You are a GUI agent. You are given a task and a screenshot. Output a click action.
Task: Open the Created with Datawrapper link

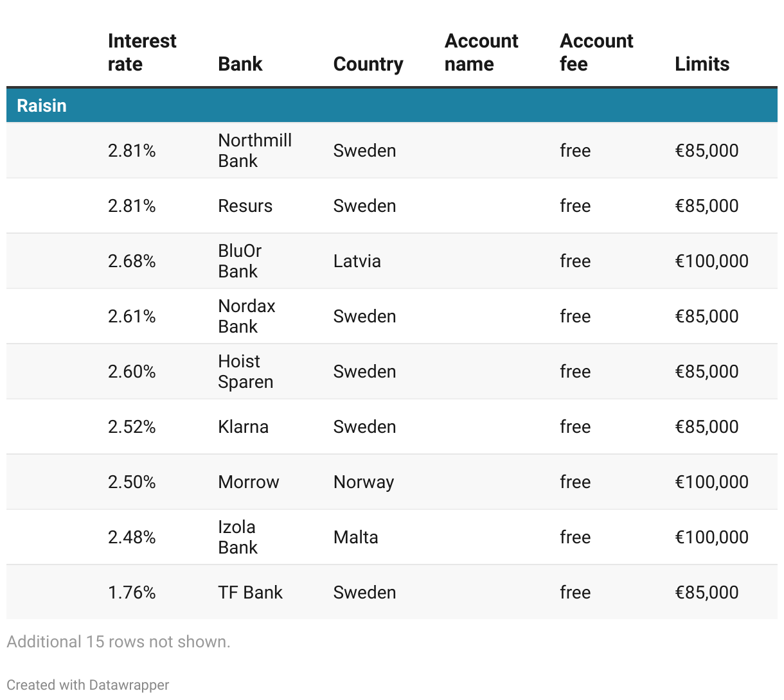(x=88, y=685)
